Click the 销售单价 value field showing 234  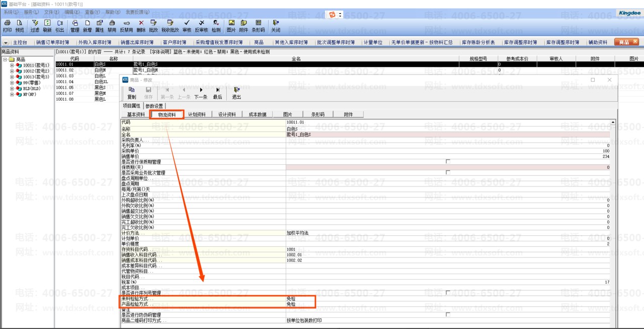(x=448, y=156)
